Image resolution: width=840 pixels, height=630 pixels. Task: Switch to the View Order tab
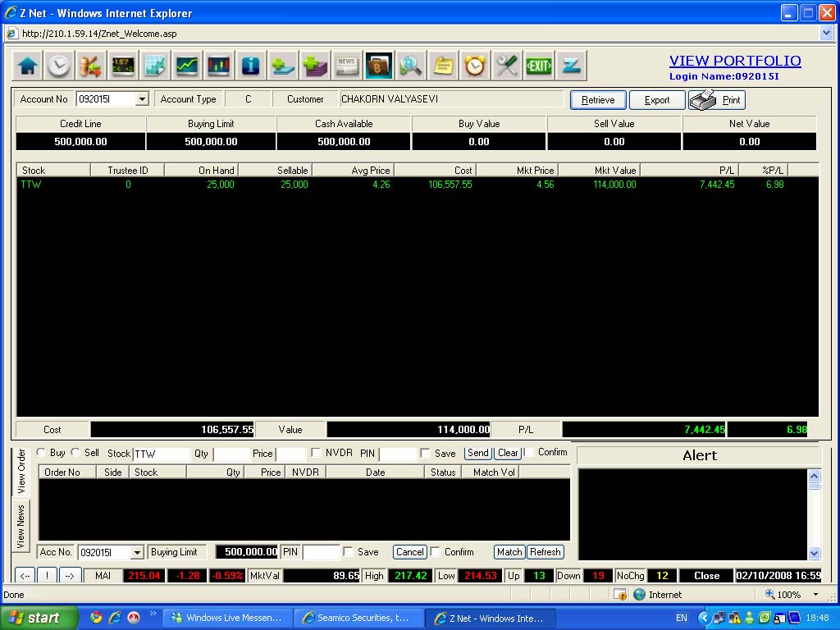click(21, 471)
